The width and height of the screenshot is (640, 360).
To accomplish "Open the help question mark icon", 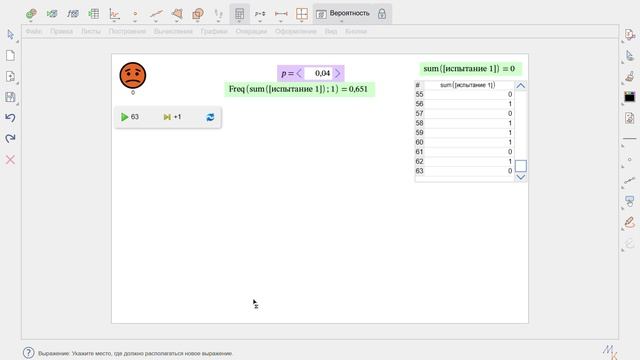I will pyautogui.click(x=29, y=353).
